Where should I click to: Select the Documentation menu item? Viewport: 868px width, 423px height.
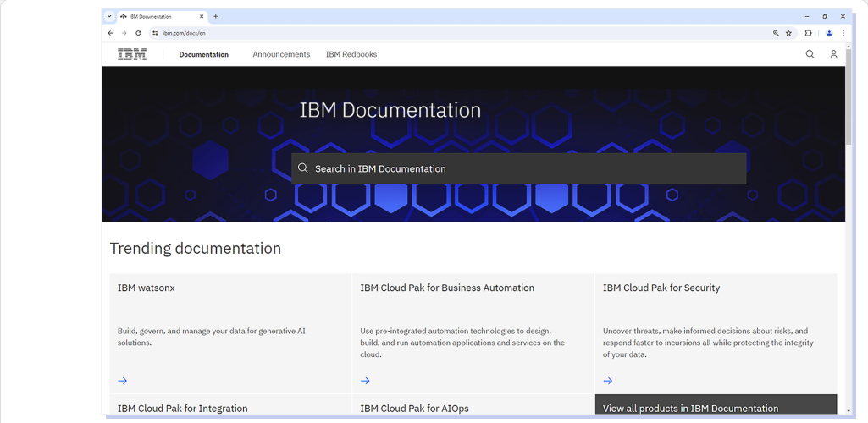click(204, 54)
